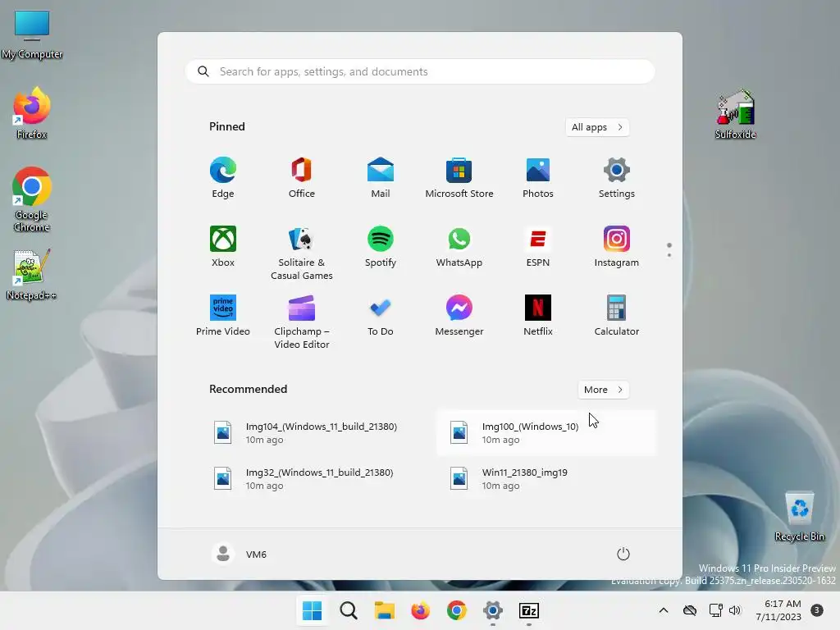840x630 pixels.
Task: Open the VM6 user account menu
Action: coord(240,554)
